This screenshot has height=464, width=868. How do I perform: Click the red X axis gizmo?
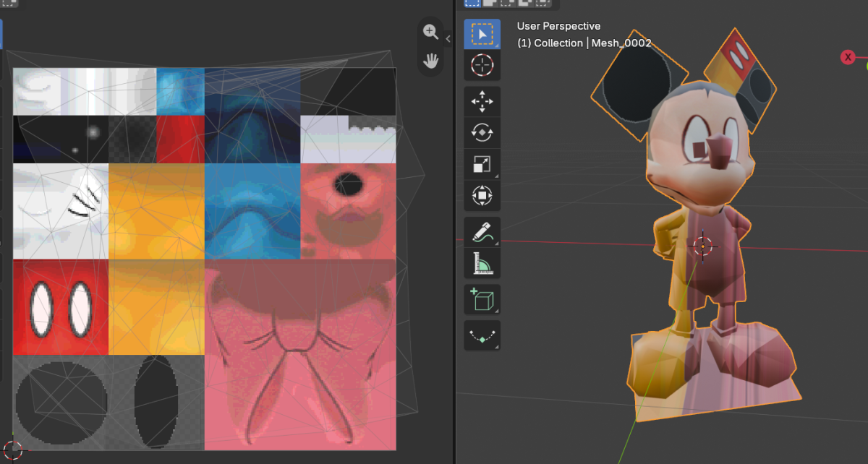coord(848,57)
